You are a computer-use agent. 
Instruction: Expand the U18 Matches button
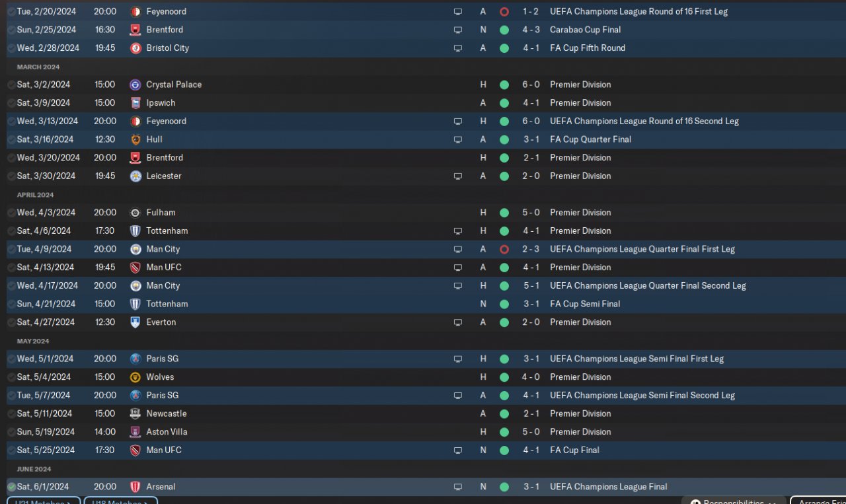point(120,501)
